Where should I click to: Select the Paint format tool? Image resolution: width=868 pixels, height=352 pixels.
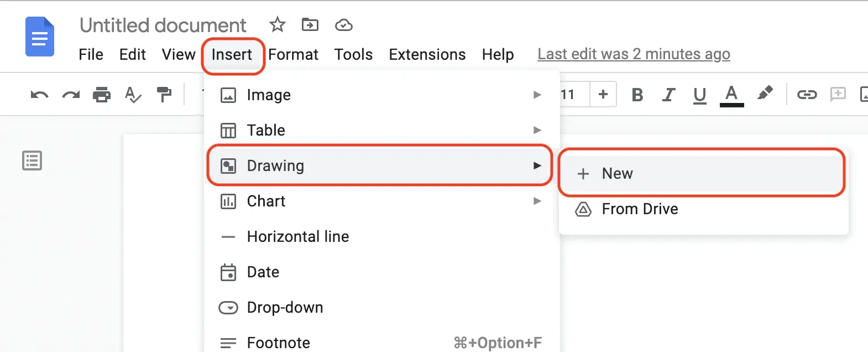(x=164, y=95)
